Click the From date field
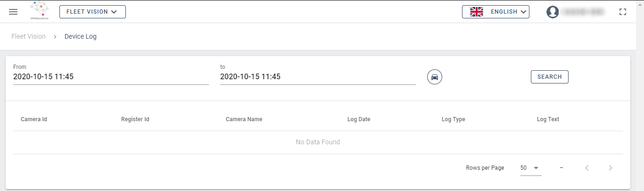This screenshot has width=644, height=191. [111, 77]
